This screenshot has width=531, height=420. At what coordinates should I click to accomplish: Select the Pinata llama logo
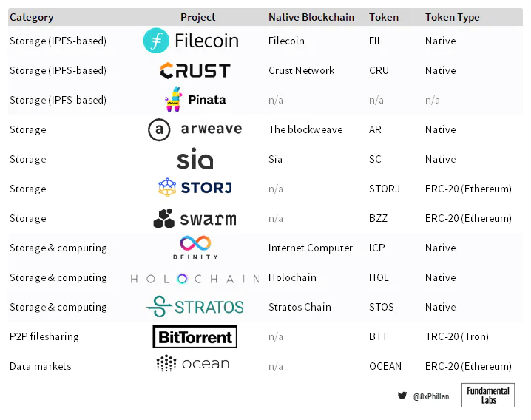coord(173,100)
